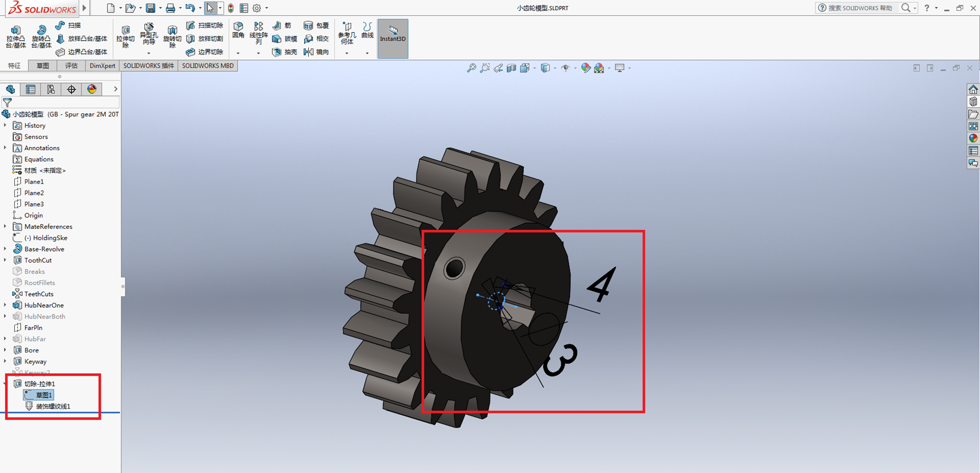Screen dimensions: 980x473
Task: Select the Revolved Cut (旋转切除) tool
Action: click(172, 37)
